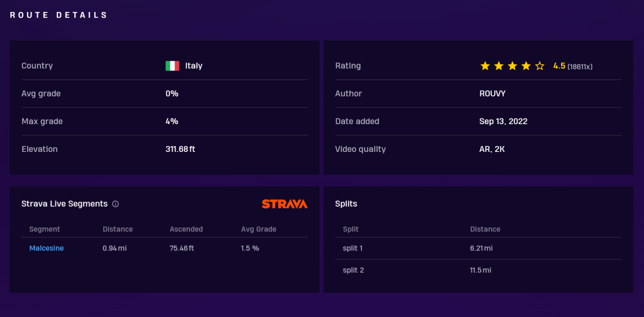
Task: Click the fourth rating star
Action: tap(526, 66)
